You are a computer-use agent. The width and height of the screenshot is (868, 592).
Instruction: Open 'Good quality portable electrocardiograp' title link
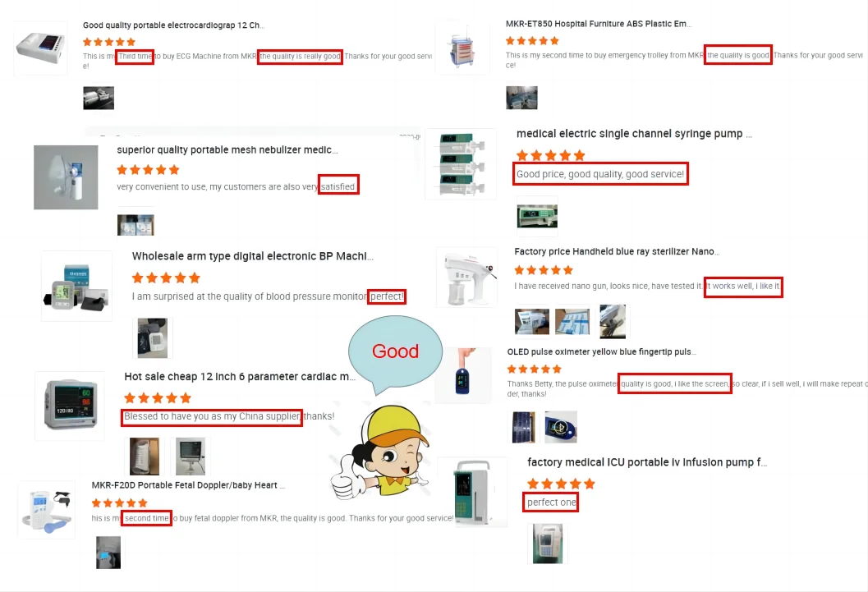point(173,25)
